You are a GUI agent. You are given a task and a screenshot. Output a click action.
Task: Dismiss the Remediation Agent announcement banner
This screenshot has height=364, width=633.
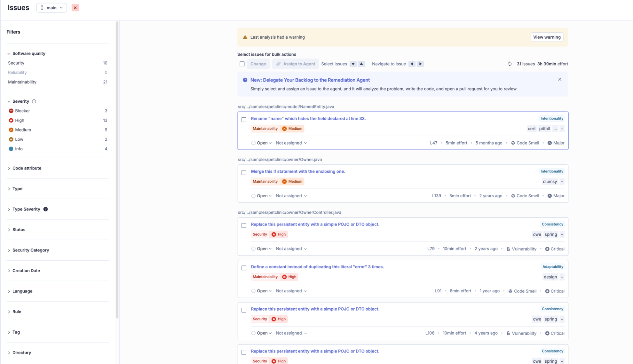click(x=560, y=79)
